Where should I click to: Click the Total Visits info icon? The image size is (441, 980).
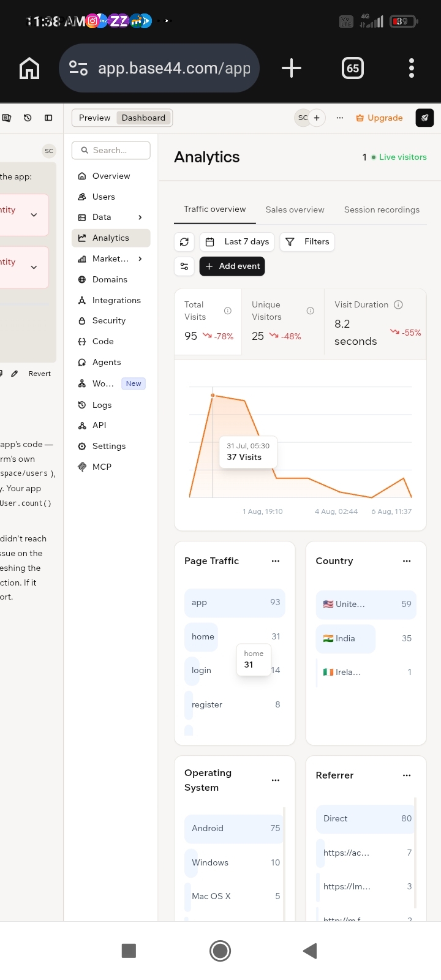coord(228,311)
